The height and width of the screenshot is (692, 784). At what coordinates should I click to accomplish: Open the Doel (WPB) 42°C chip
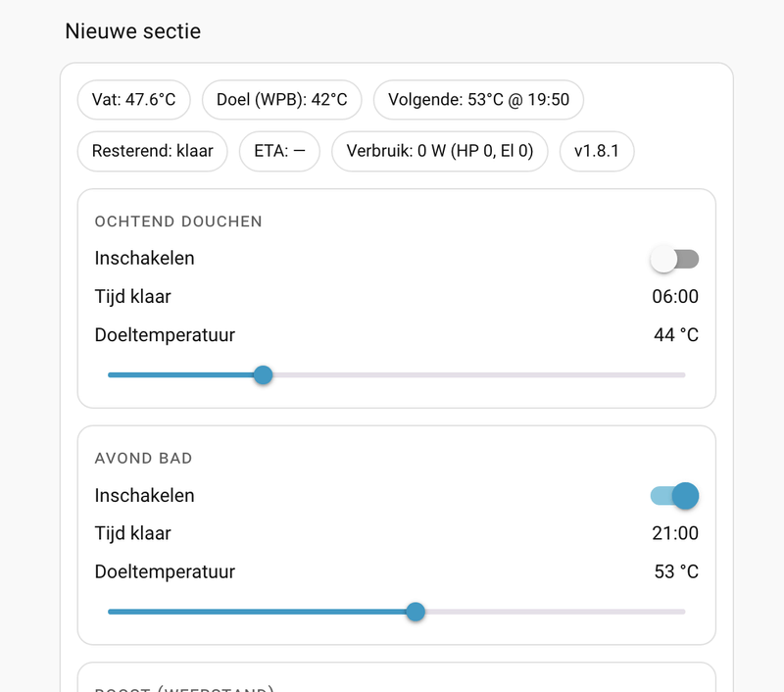282,99
